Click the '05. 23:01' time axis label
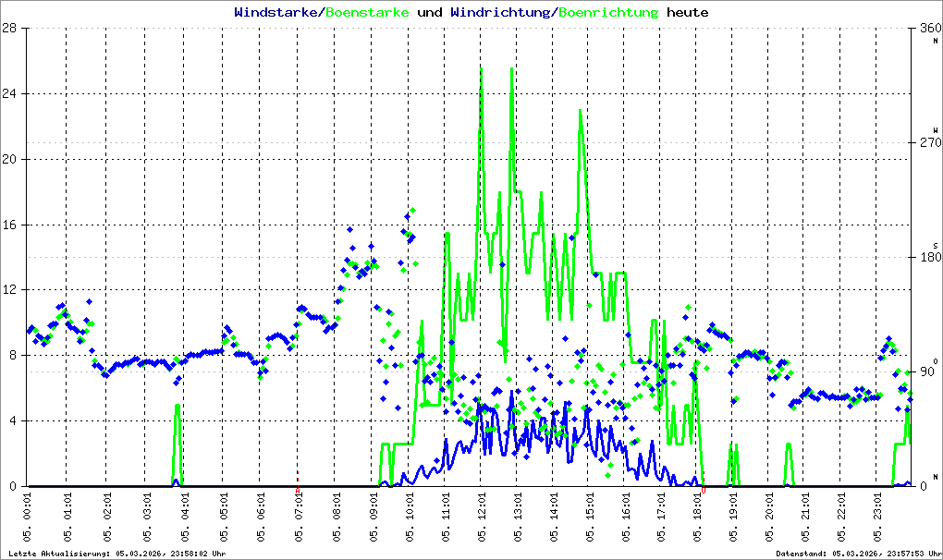943x560 pixels. (x=876, y=517)
